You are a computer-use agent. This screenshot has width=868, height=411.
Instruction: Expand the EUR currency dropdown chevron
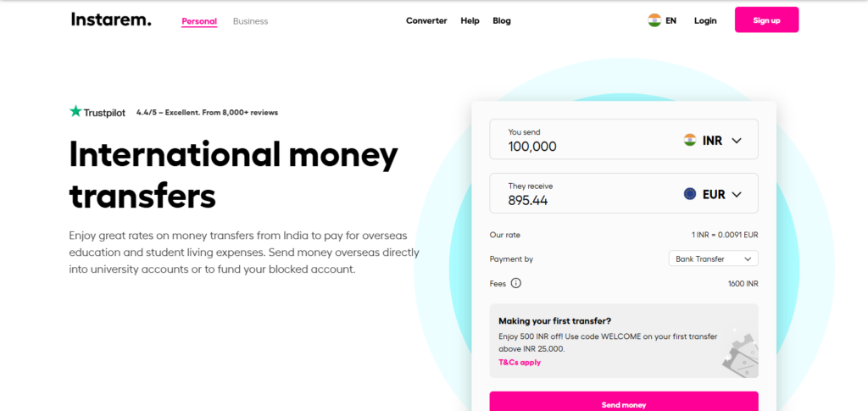736,194
